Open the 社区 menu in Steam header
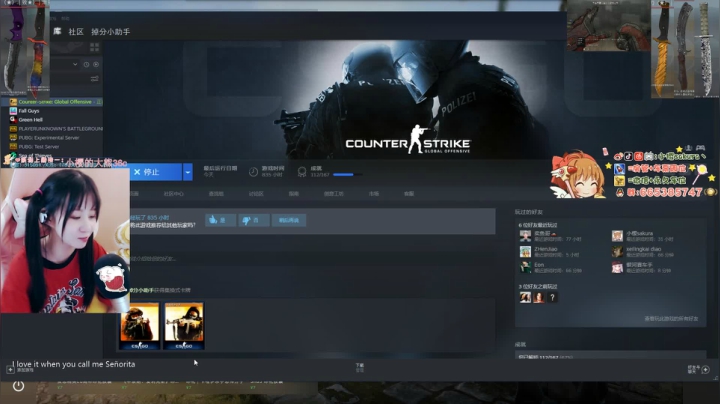 tap(76, 32)
